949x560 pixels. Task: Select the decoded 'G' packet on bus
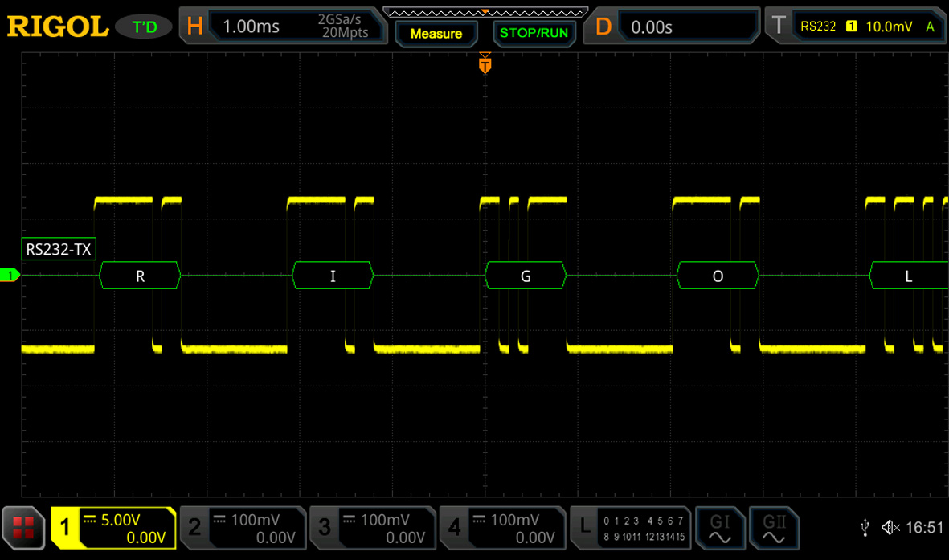(526, 276)
